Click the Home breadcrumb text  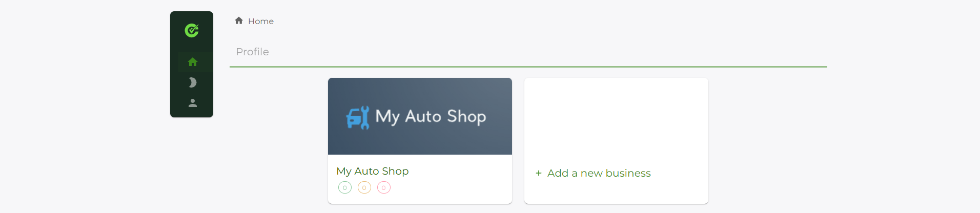(x=261, y=22)
